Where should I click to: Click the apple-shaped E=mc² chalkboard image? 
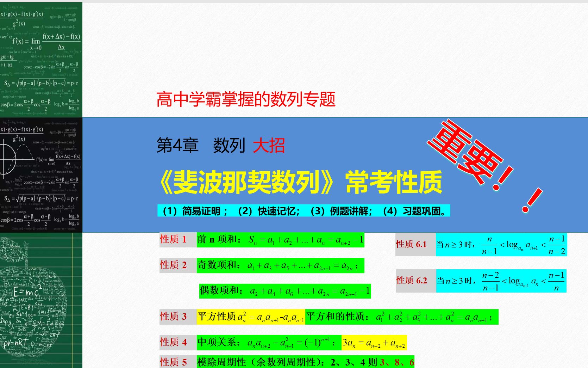[41, 300]
